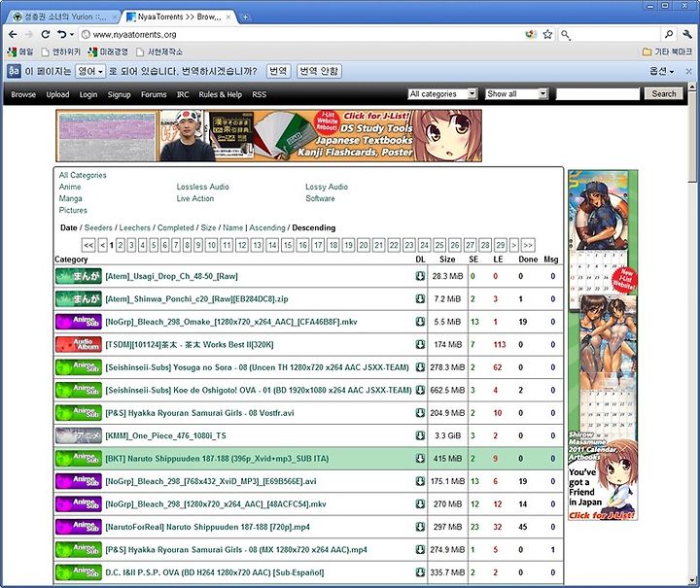Open Hyakka Ryouran Samurai Girls Vostfr.avi torrent
700x588 pixels.
tap(199, 413)
